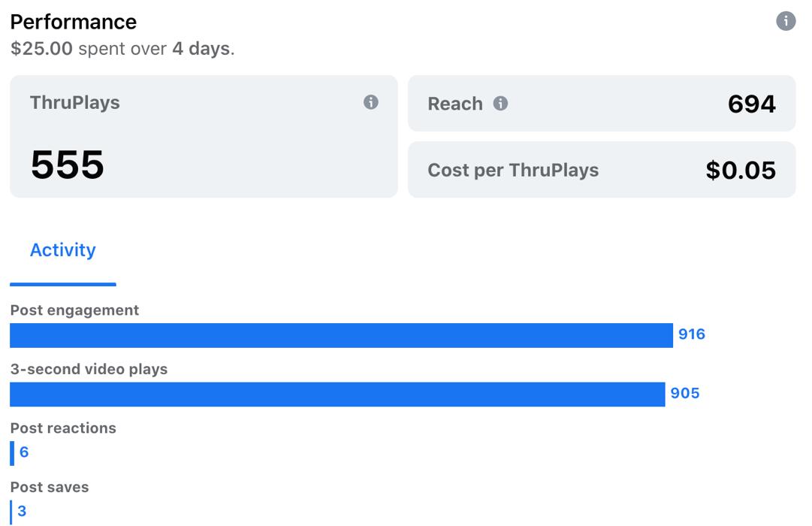Image resolution: width=812 pixels, height=526 pixels.
Task: Click the 905 video plays value
Action: pyautogui.click(x=684, y=393)
